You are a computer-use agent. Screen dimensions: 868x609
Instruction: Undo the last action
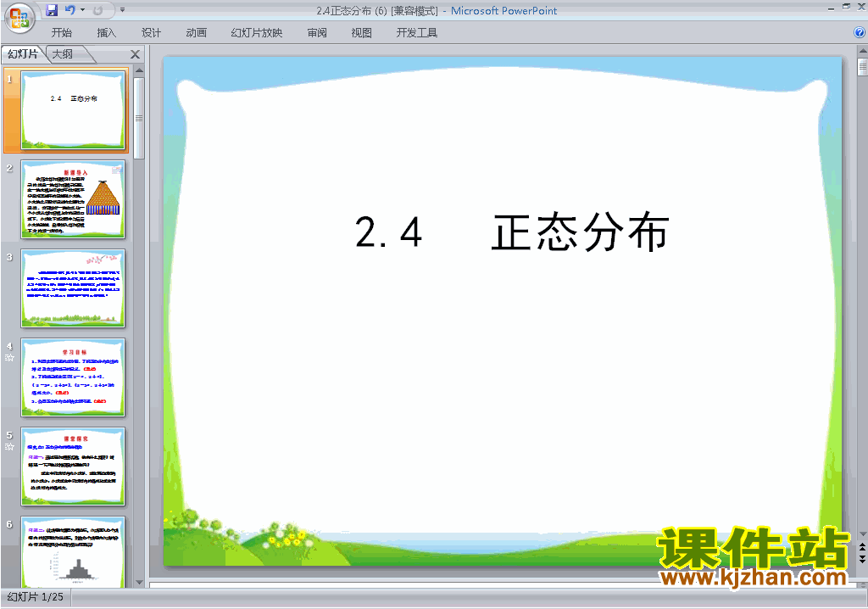pyautogui.click(x=70, y=10)
